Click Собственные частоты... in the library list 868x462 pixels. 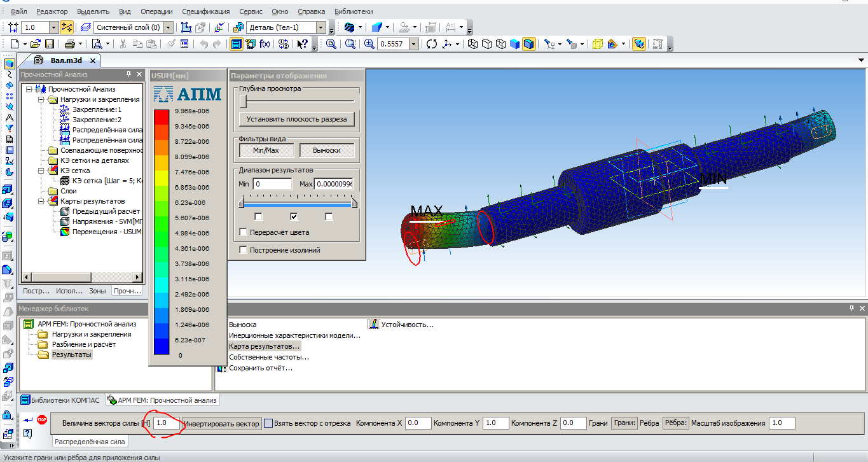(x=269, y=357)
